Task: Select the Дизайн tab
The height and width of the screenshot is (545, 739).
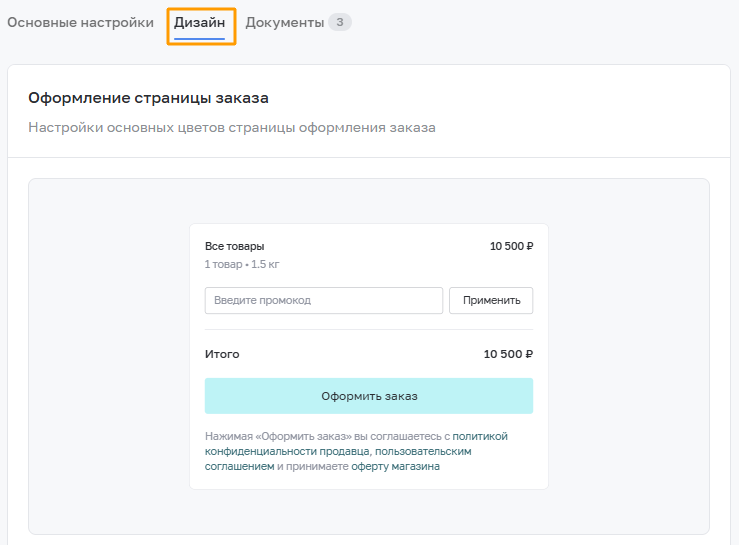Action: [x=199, y=22]
